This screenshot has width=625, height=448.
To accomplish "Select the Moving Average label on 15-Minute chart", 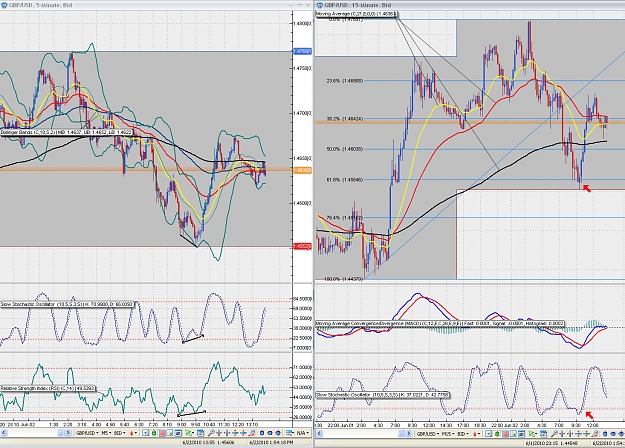I will pyautogui.click(x=356, y=14).
